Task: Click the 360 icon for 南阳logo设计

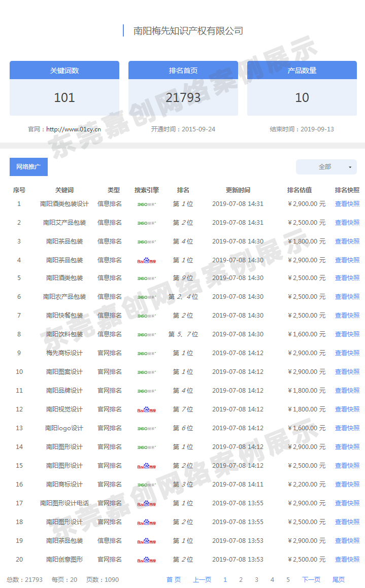Action: [147, 429]
